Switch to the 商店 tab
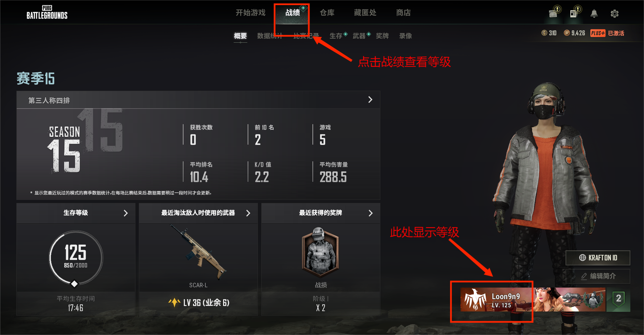This screenshot has width=644, height=335. tap(403, 13)
